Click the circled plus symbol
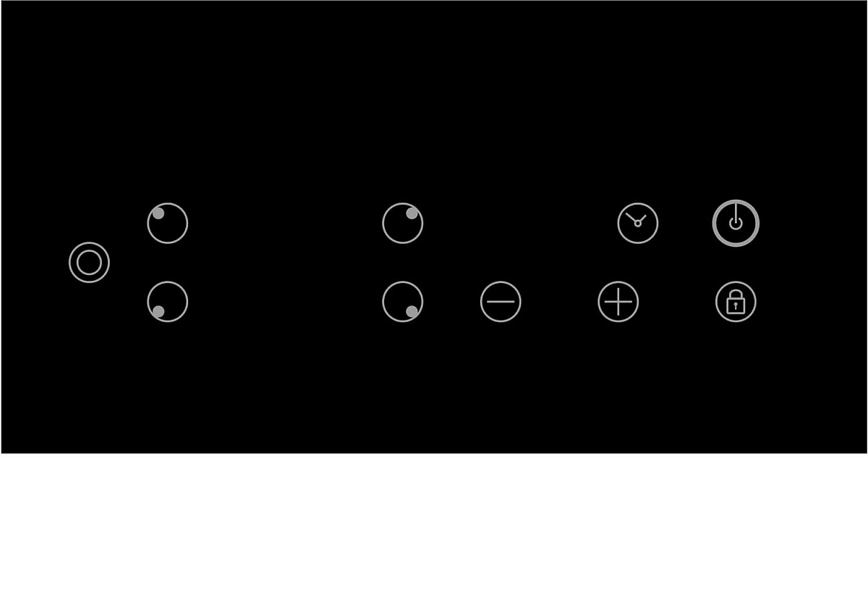Image resolution: width=868 pixels, height=608 pixels. pyautogui.click(x=618, y=302)
